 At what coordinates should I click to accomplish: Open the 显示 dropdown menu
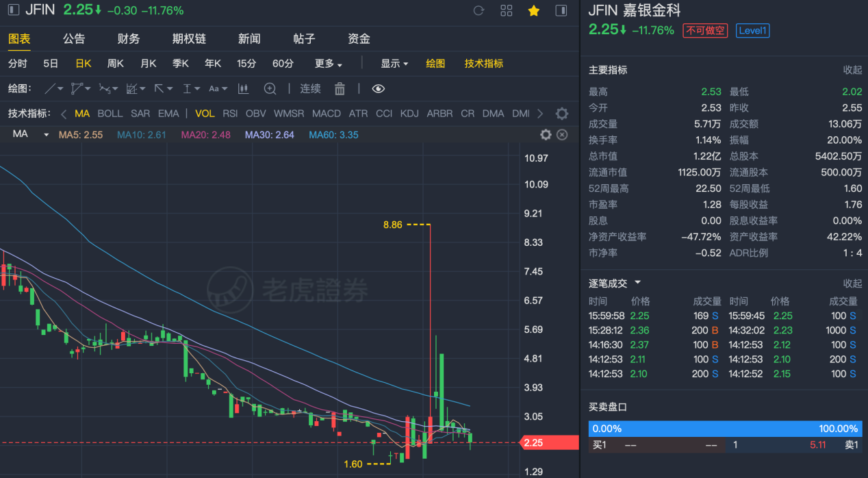(394, 64)
